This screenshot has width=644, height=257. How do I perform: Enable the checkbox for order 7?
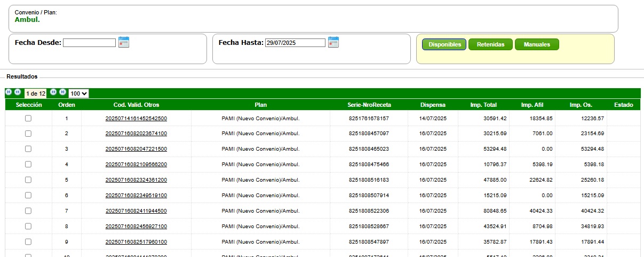point(28,211)
